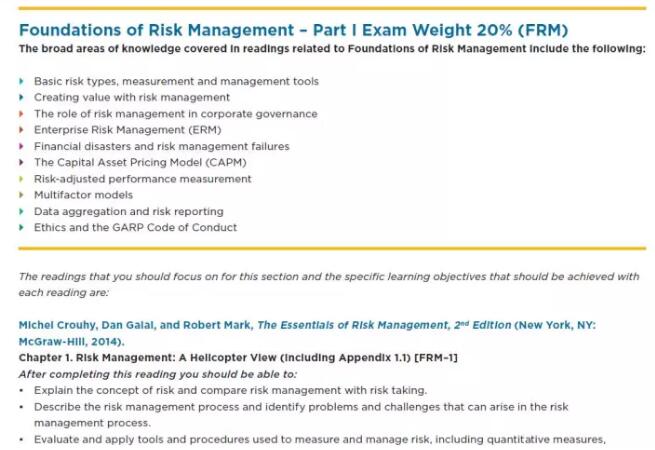This screenshot has height=450, width=655.
Task: Click the arrow bullet beside Basic risk types
Action: tap(22, 81)
